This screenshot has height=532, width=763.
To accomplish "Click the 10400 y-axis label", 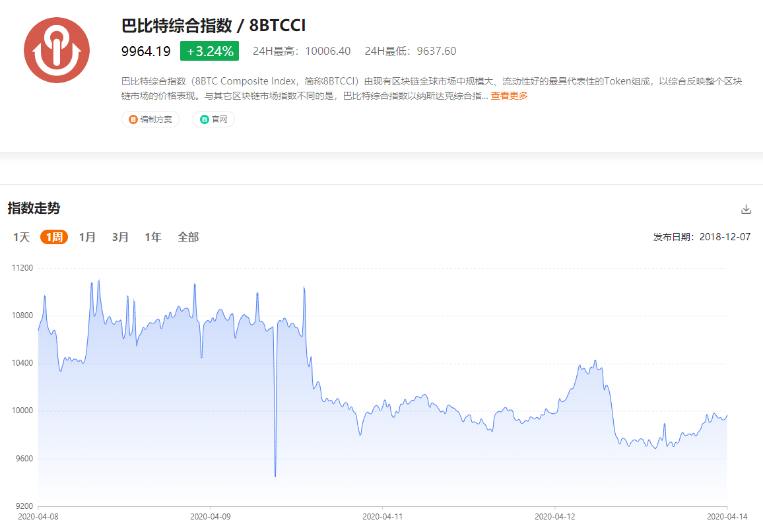I will coord(22,363).
